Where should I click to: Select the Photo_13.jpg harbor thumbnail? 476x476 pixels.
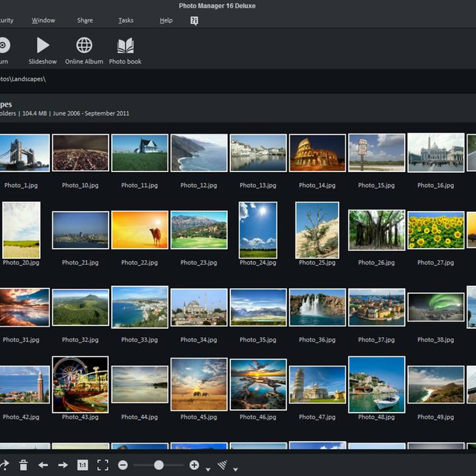(258, 153)
